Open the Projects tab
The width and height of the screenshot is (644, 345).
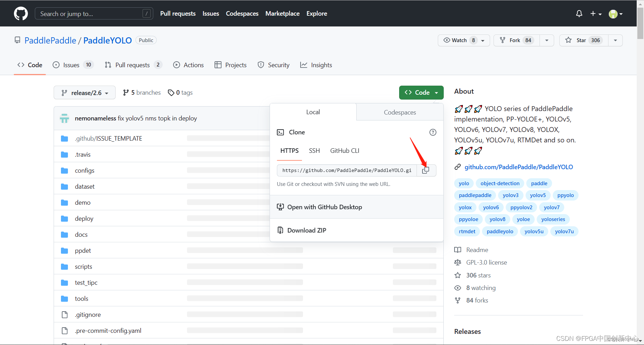(x=231, y=65)
